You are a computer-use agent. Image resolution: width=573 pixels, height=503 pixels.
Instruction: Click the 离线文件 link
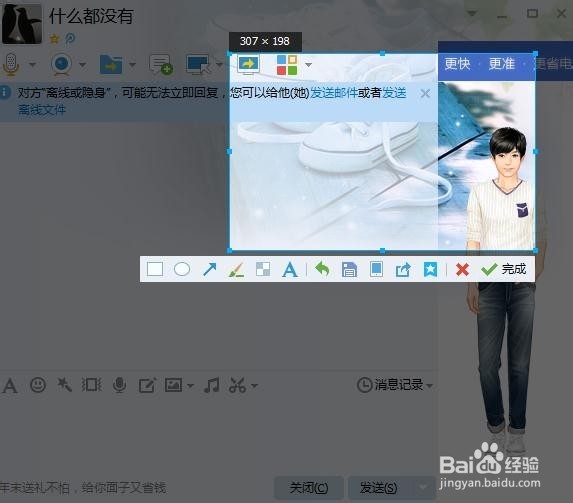coord(42,110)
